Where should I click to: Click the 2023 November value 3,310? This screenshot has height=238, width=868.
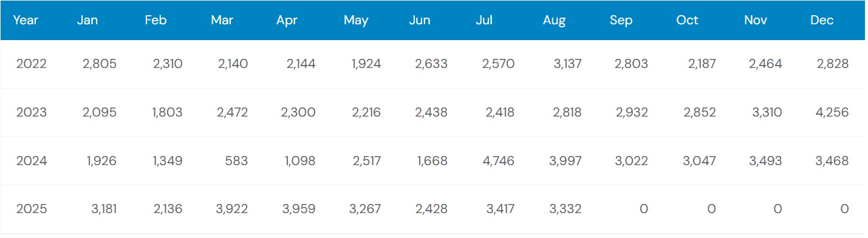765,112
